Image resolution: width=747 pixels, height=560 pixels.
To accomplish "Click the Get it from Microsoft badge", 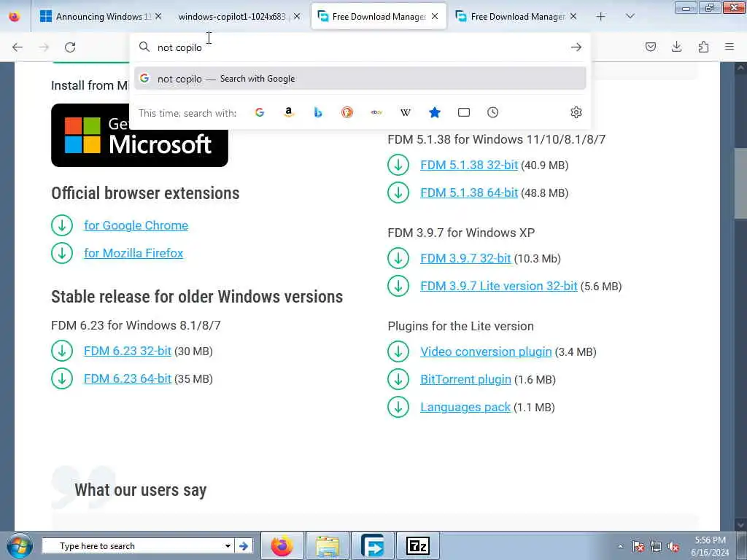I will pos(139,135).
